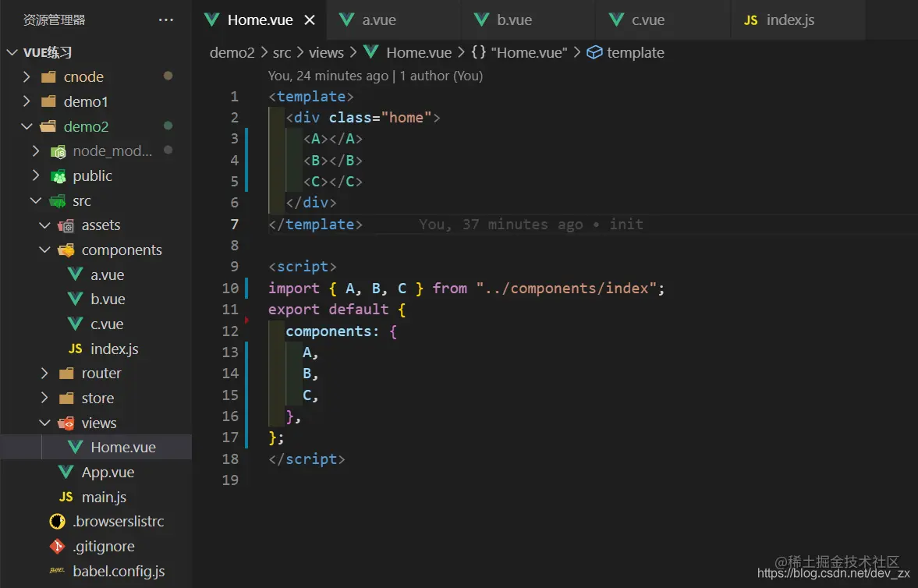This screenshot has height=588, width=918.
Task: Click the store folder icon
Action: pyautogui.click(x=67, y=398)
